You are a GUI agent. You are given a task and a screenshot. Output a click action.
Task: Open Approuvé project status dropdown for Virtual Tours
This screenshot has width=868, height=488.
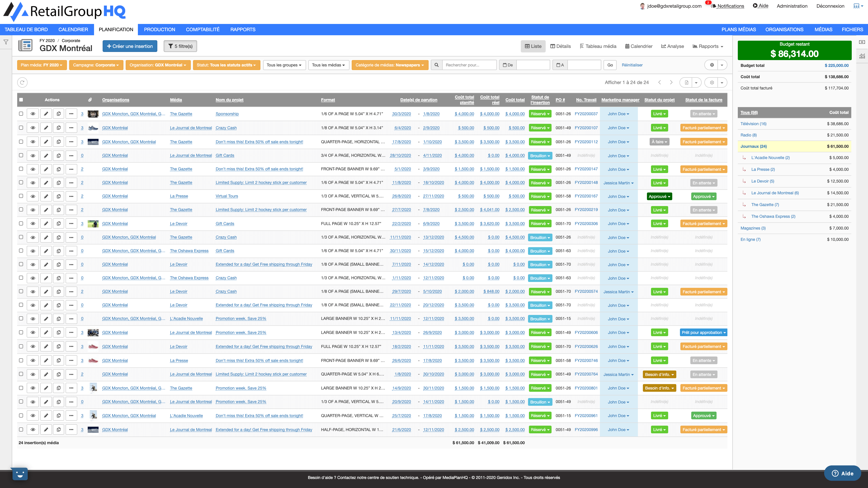659,196
